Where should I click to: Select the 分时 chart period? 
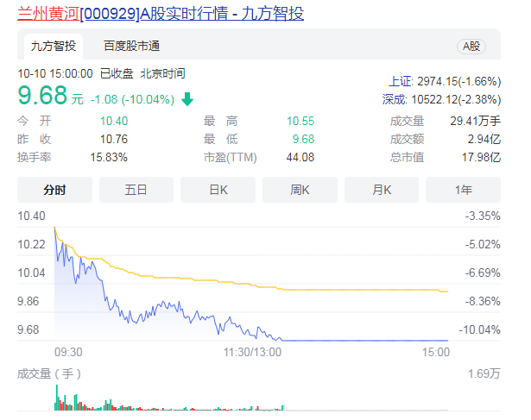[54, 190]
